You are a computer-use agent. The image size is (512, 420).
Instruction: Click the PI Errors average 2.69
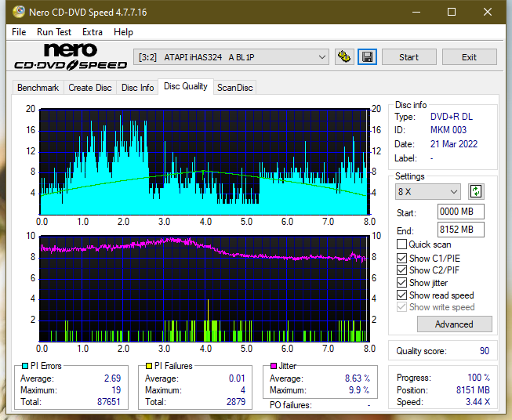tap(112, 378)
